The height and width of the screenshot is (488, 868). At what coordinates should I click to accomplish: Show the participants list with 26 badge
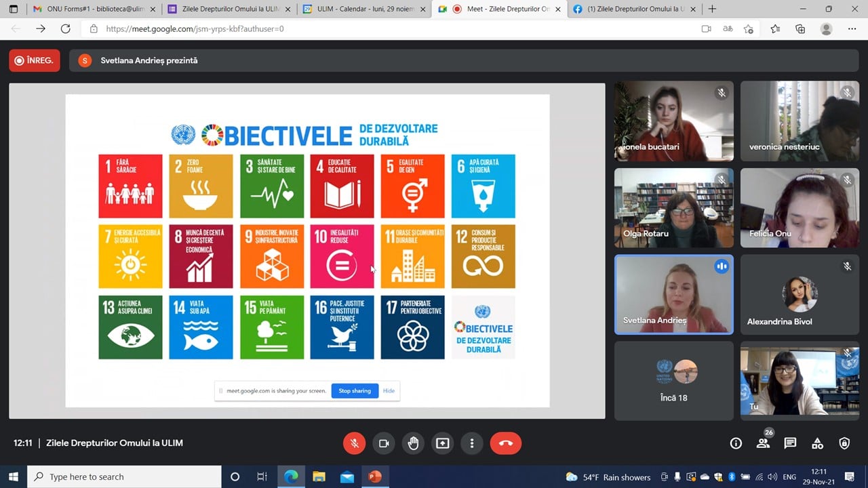(x=764, y=442)
